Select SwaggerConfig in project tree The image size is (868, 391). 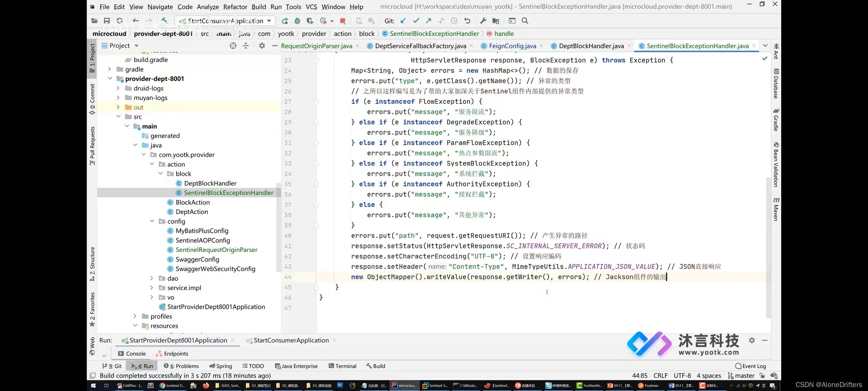197,259
